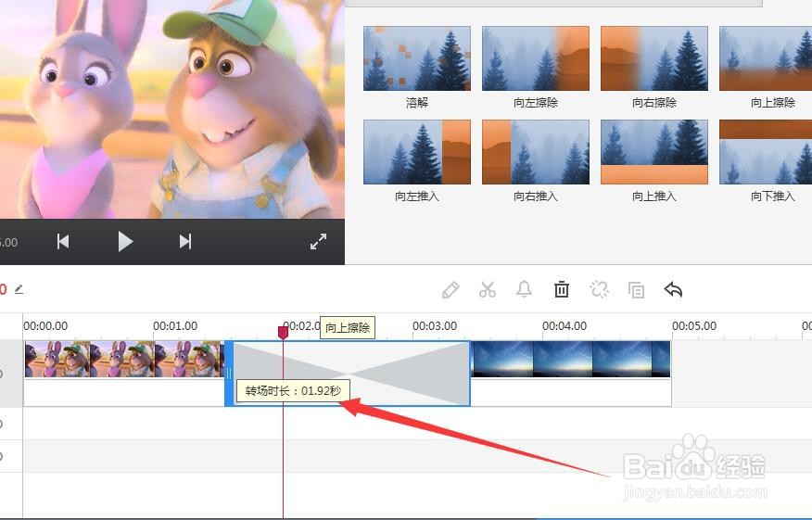Delete selected clip with trash icon
812x520 pixels.
tap(562, 289)
